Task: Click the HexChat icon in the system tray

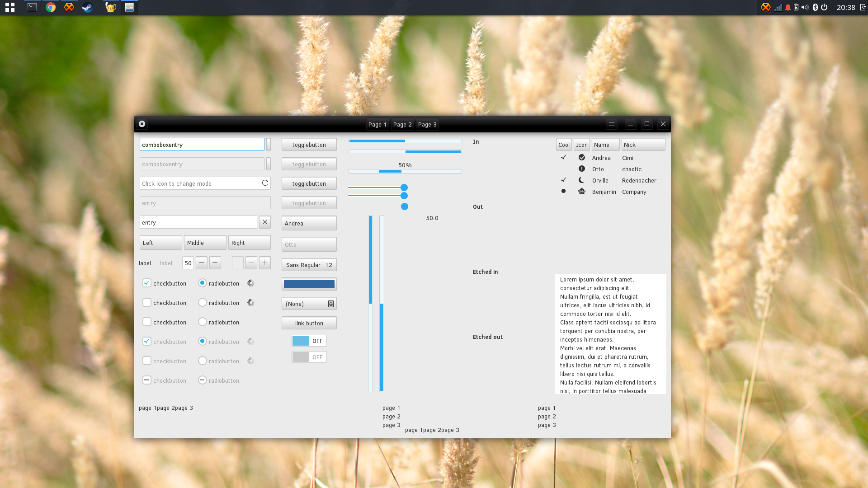Action: tap(765, 7)
